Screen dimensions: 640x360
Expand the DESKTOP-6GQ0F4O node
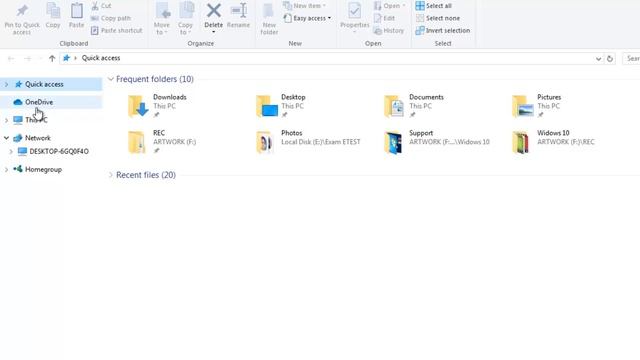[x=11, y=151]
